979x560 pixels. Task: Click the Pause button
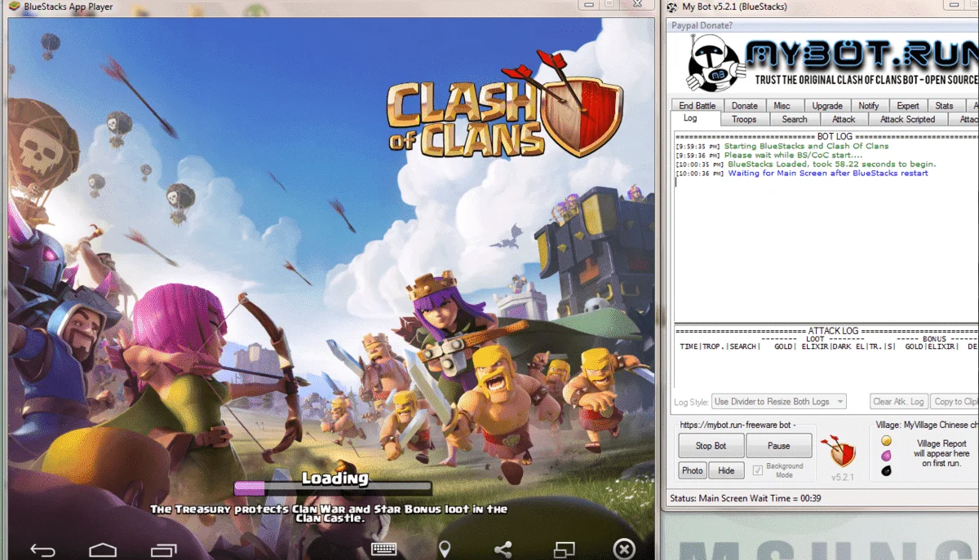(779, 446)
